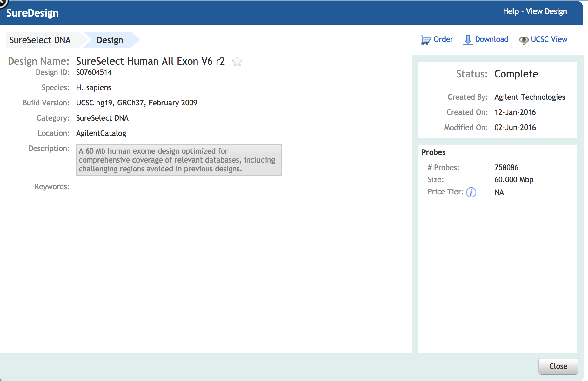Screen dimensions: 588x381
Task: Click the UCSC View eye icon
Action: pos(524,40)
